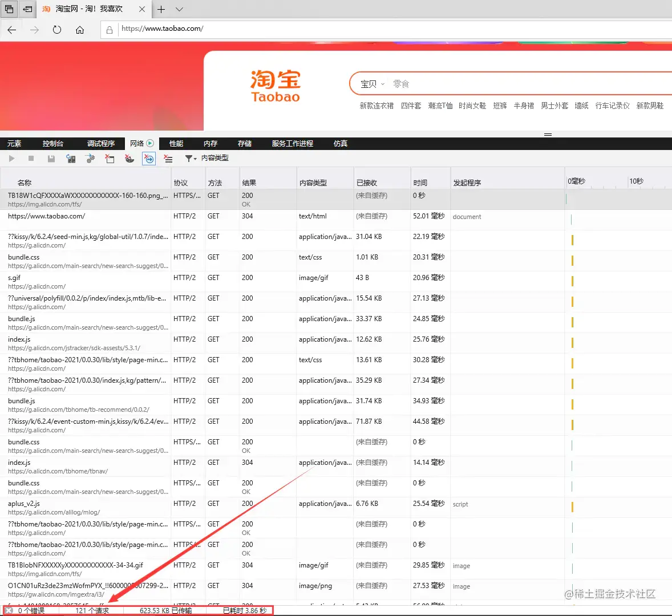
Task: Toggle the always refresh from server icon
Action: point(71,159)
